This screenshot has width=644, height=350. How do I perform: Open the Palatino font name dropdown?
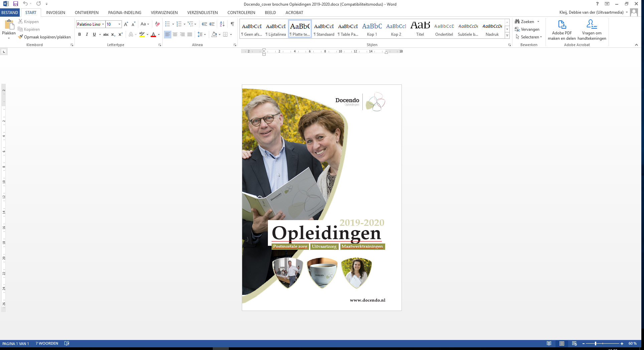tap(103, 24)
